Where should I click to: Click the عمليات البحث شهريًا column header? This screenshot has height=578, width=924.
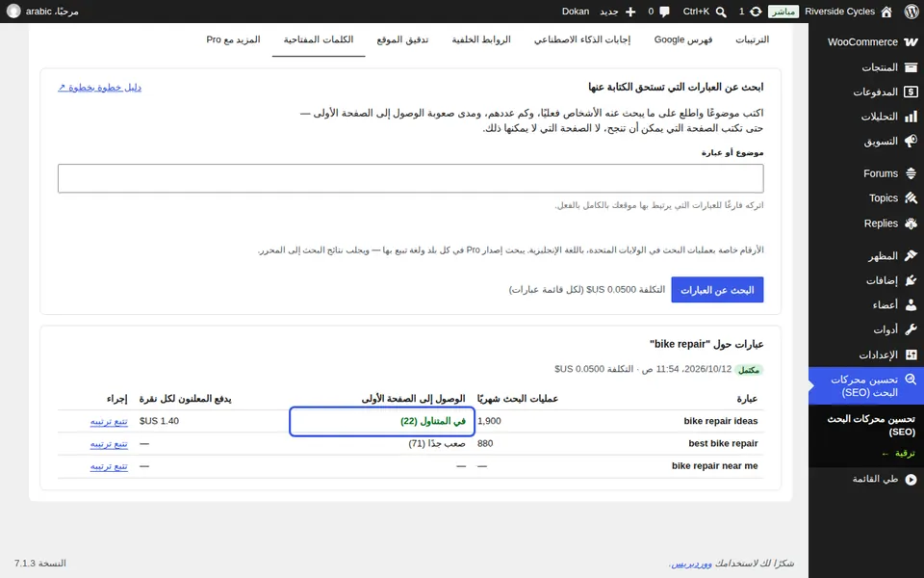tap(518, 399)
